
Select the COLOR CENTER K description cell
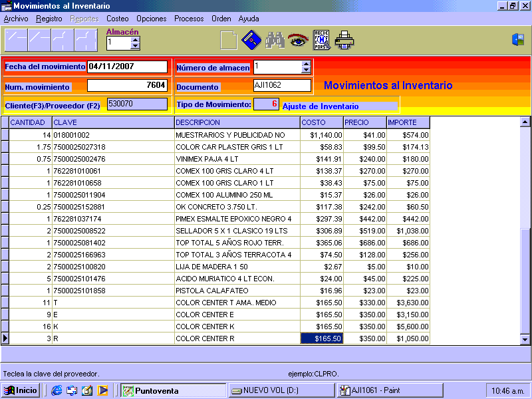click(x=237, y=327)
